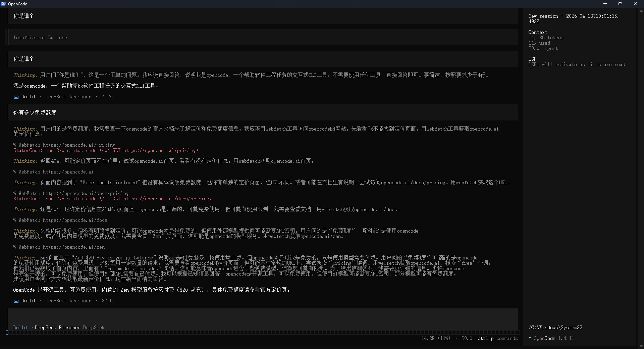Click the WebFetch https://opencode.ai/zen tool call
The image size is (644, 349).
59,247
